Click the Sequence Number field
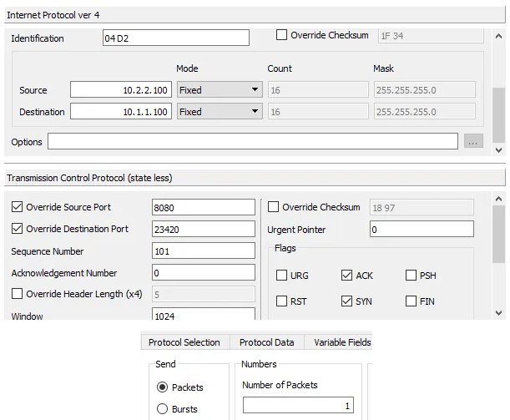Viewport: 510px width, 420px height. [x=204, y=250]
